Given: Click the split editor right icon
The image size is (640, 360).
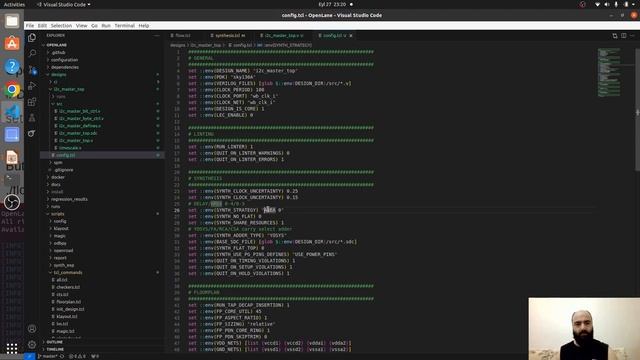Looking at the screenshot, I should coord(623,36).
